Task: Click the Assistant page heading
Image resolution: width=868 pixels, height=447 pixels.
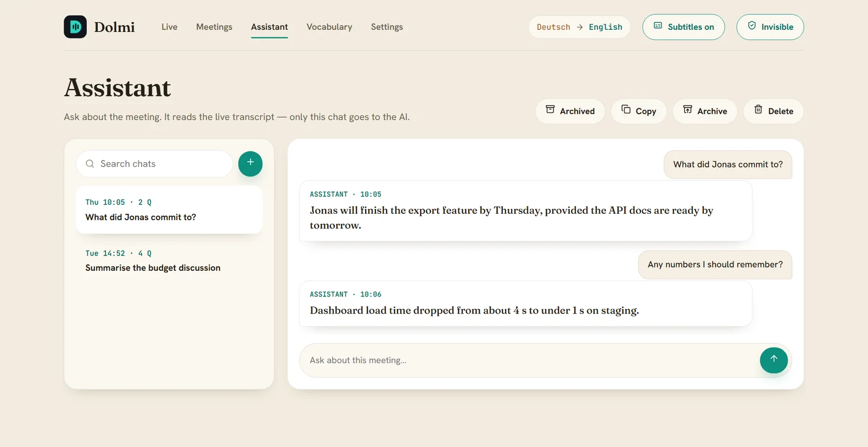Action: pyautogui.click(x=117, y=88)
